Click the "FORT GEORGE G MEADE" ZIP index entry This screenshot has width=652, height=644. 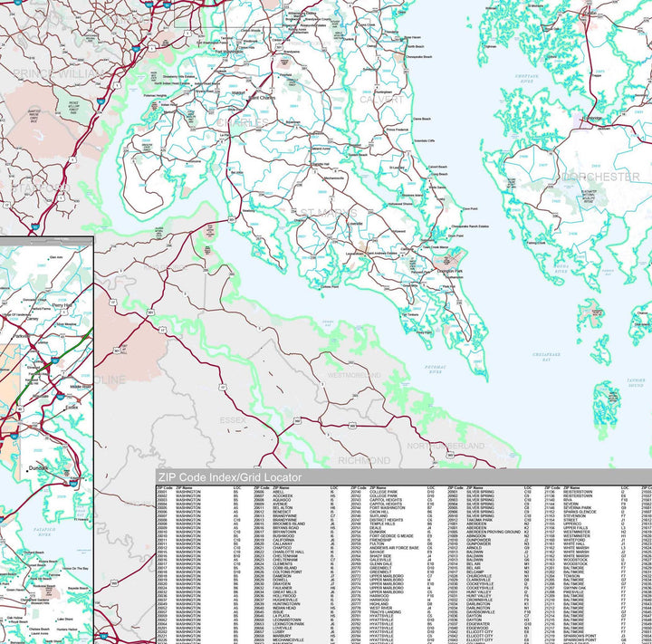click(392, 536)
